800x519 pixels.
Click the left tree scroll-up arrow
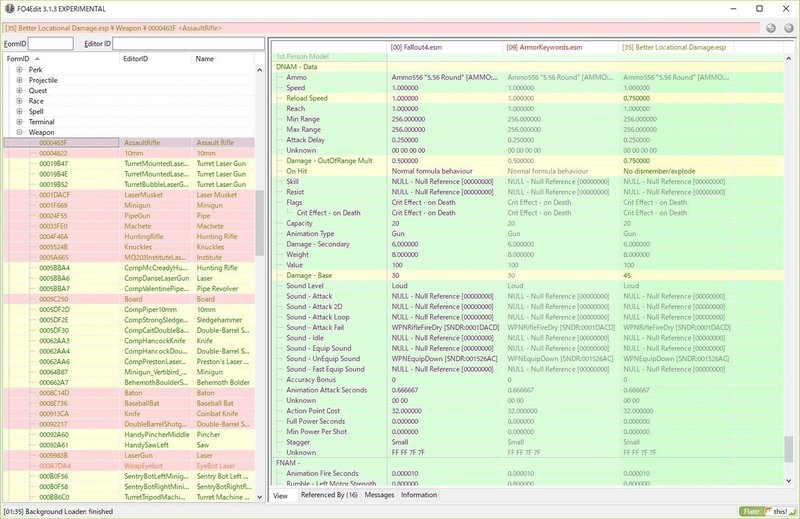tap(259, 70)
